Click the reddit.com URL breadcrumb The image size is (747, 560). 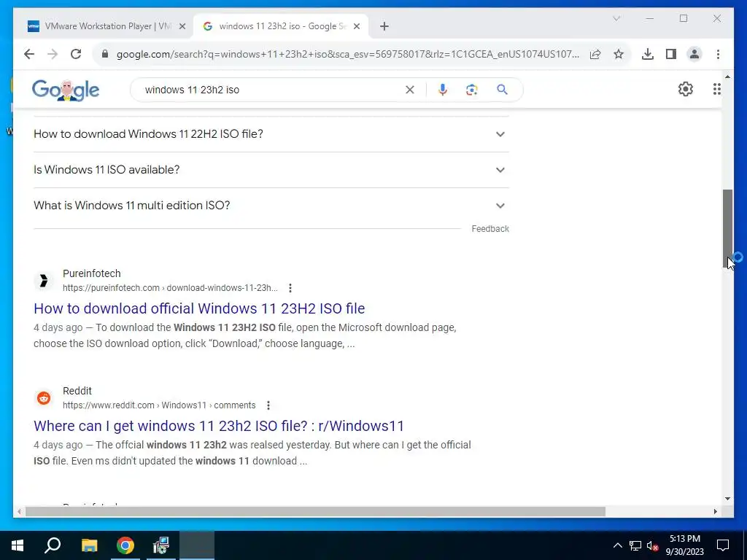pos(159,405)
